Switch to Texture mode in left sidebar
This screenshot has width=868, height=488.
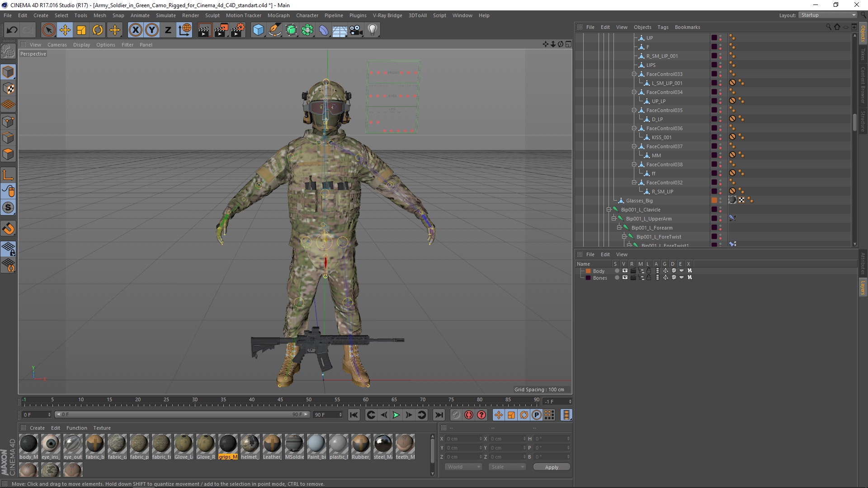(8, 89)
